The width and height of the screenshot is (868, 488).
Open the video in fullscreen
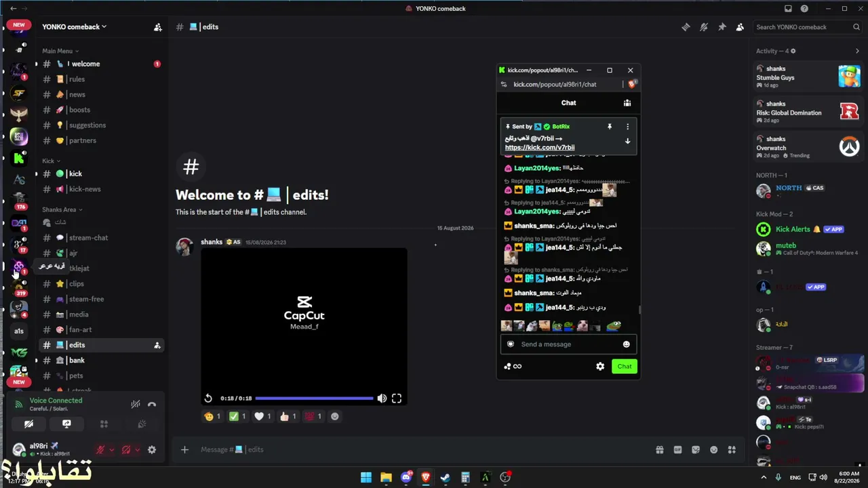[397, 399]
